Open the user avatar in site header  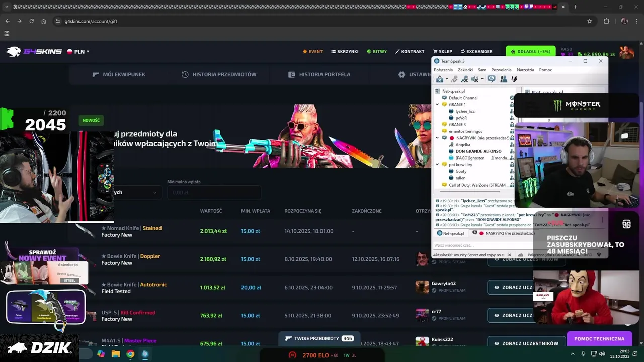coord(626,52)
